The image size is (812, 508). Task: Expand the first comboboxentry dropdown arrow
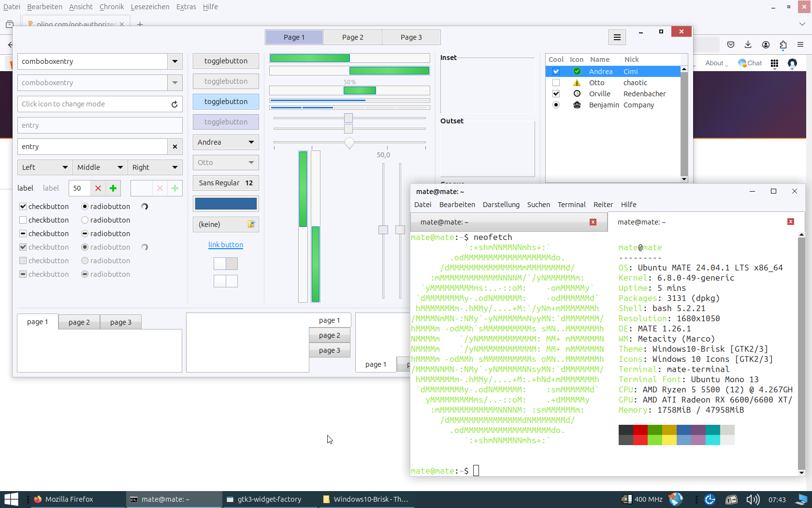175,61
